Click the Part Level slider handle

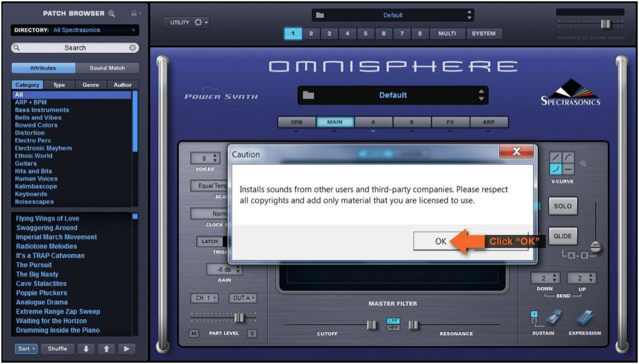coord(239,318)
